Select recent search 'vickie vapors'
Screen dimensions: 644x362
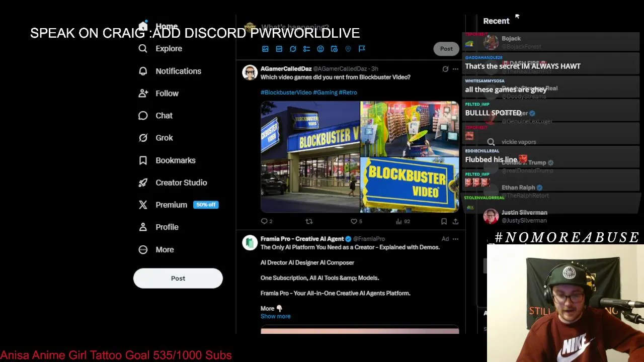(x=519, y=142)
